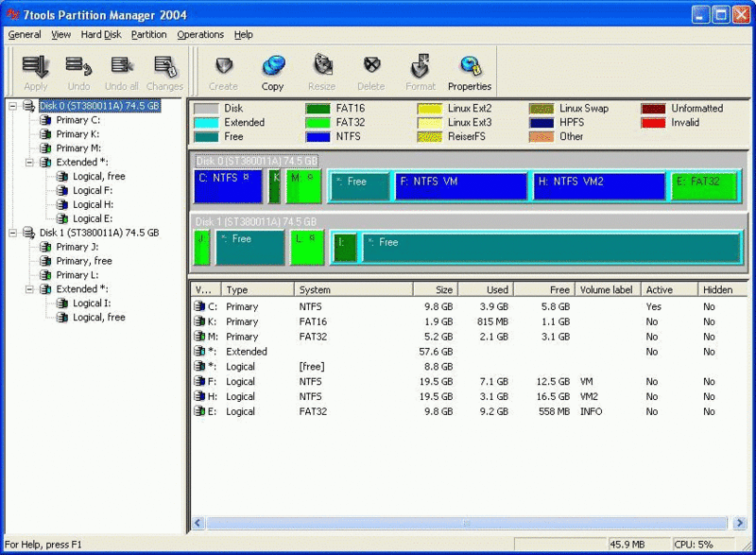Select Primary L: in the tree
756x555 pixels.
pyautogui.click(x=77, y=275)
